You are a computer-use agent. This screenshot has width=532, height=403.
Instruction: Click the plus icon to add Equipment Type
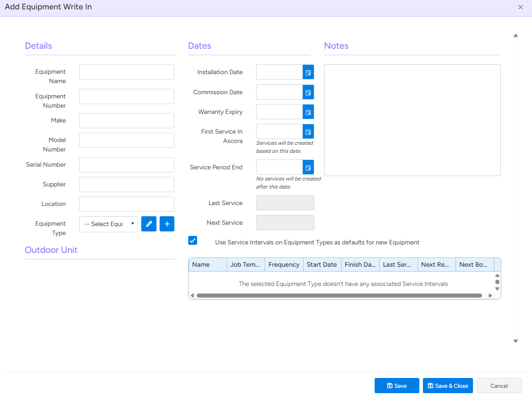tap(167, 224)
